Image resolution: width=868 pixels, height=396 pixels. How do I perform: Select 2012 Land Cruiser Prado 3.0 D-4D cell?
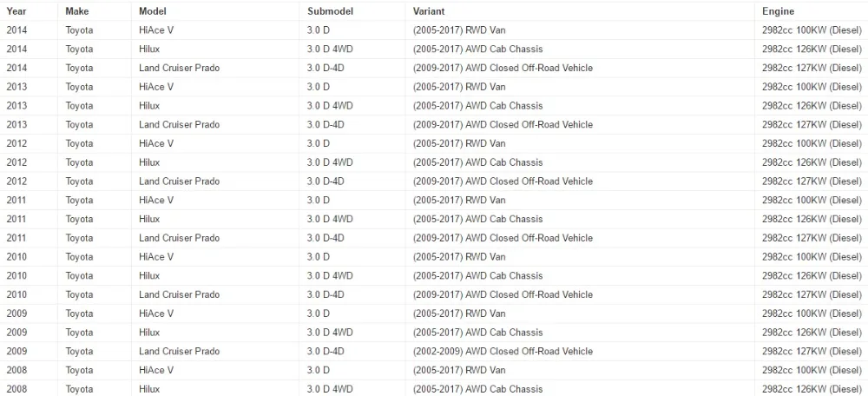pyautogui.click(x=325, y=181)
